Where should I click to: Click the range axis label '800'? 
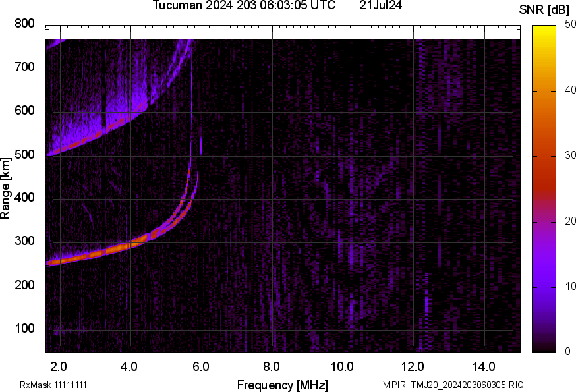[x=24, y=24]
